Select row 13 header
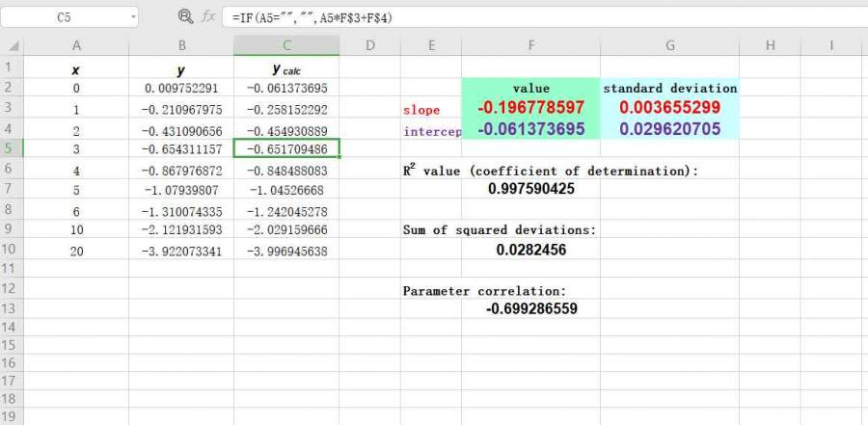868x425 pixels. (11, 309)
